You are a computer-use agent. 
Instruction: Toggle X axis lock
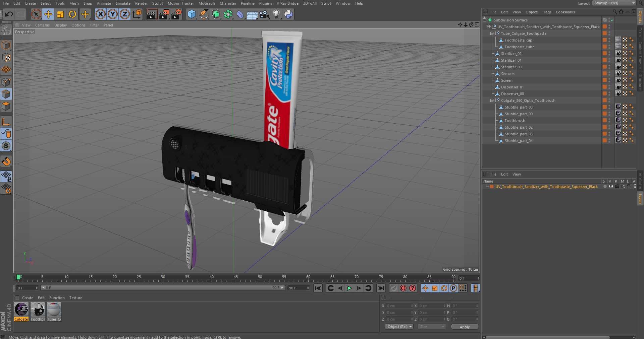pyautogui.click(x=100, y=14)
